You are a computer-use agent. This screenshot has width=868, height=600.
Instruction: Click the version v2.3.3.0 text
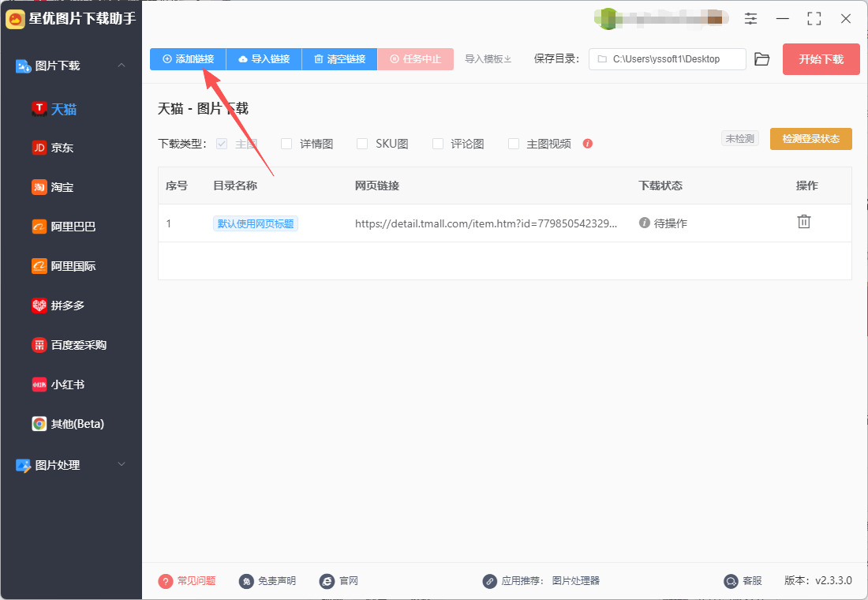click(818, 580)
